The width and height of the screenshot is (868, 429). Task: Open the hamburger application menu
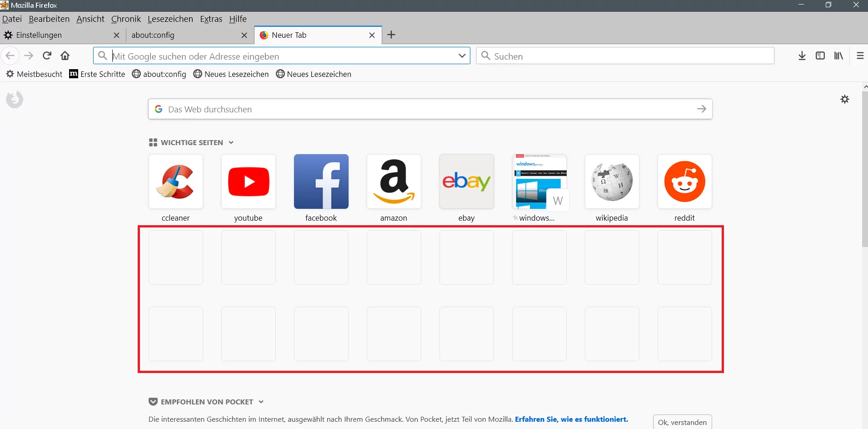[x=860, y=56]
